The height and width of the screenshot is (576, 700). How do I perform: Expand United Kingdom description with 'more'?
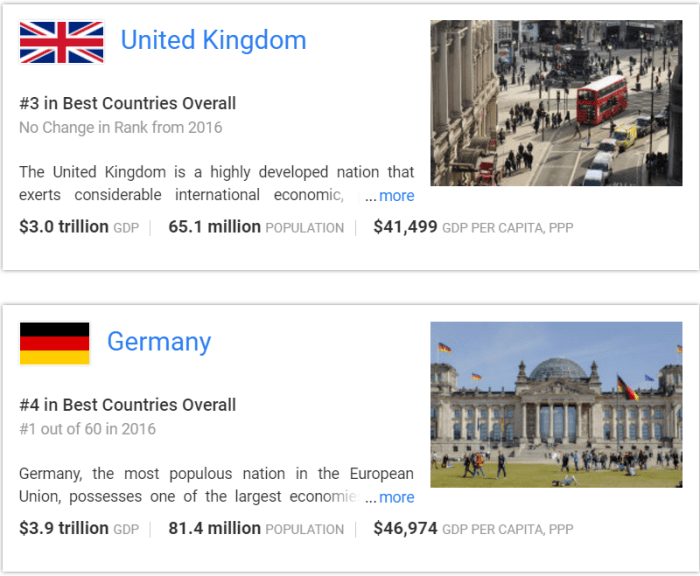pyautogui.click(x=396, y=196)
